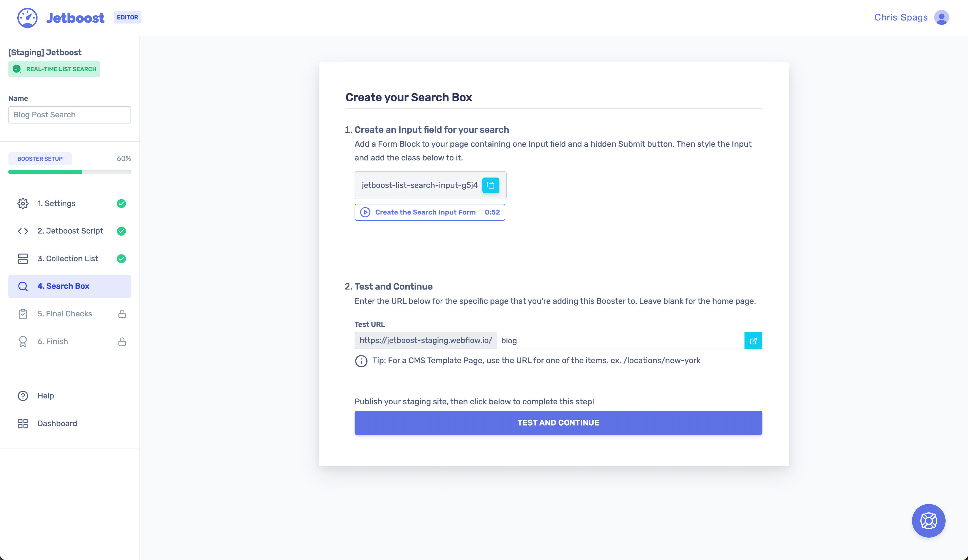The image size is (968, 560).
Task: Open the Finish step
Action: coord(53,341)
